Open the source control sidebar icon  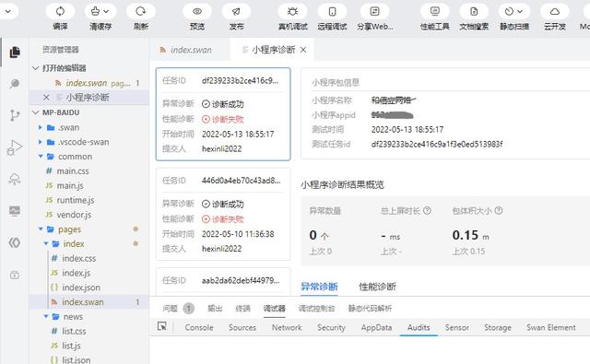15,115
